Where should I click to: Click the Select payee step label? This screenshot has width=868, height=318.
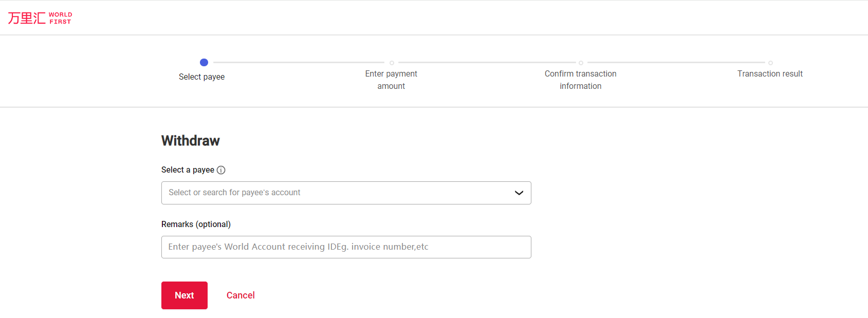[201, 77]
